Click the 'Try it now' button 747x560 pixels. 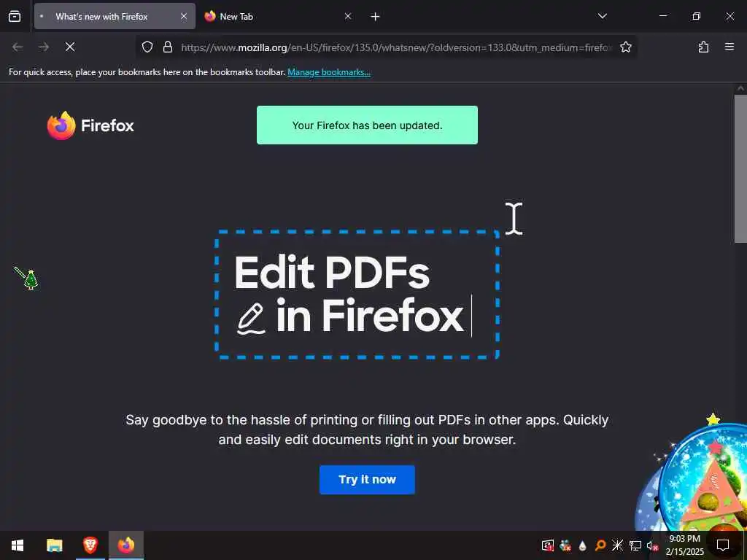(367, 480)
